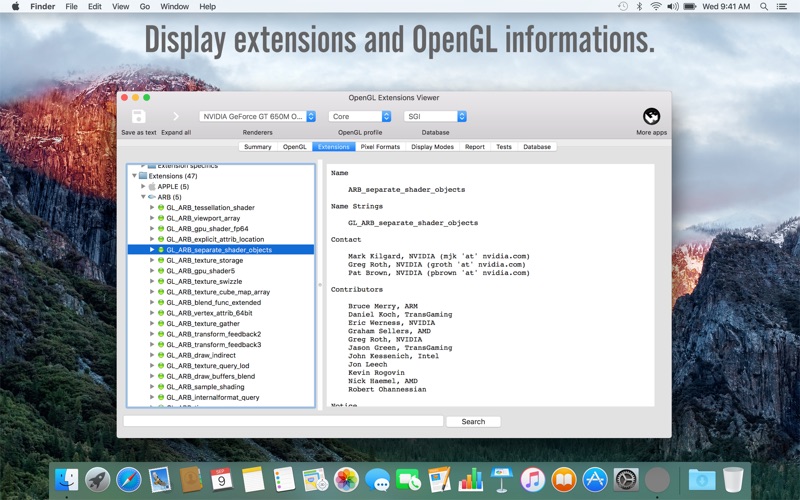Image resolution: width=800 pixels, height=500 pixels.
Task: Open iTunes in the Dock
Action: pos(533,480)
